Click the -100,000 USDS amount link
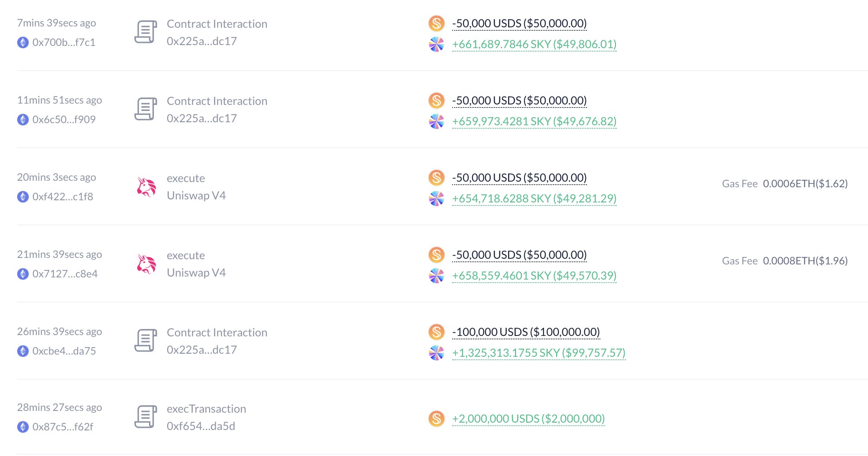The image size is (868, 456). point(526,332)
